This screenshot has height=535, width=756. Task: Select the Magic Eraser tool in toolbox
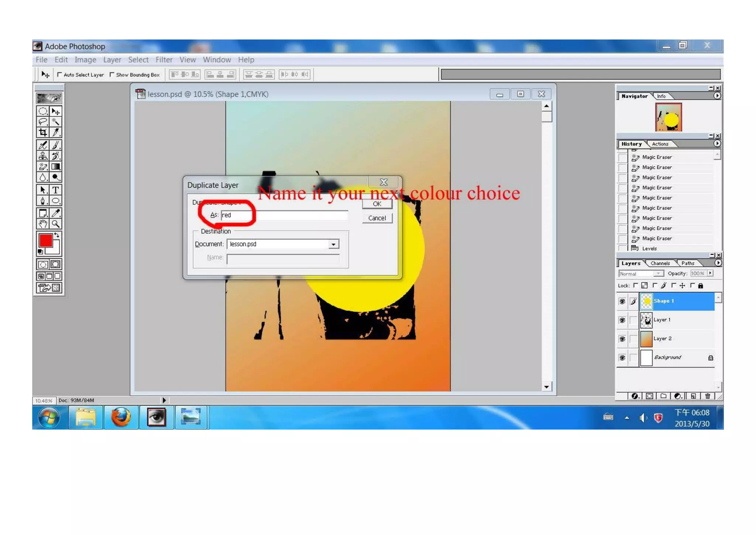[x=43, y=167]
